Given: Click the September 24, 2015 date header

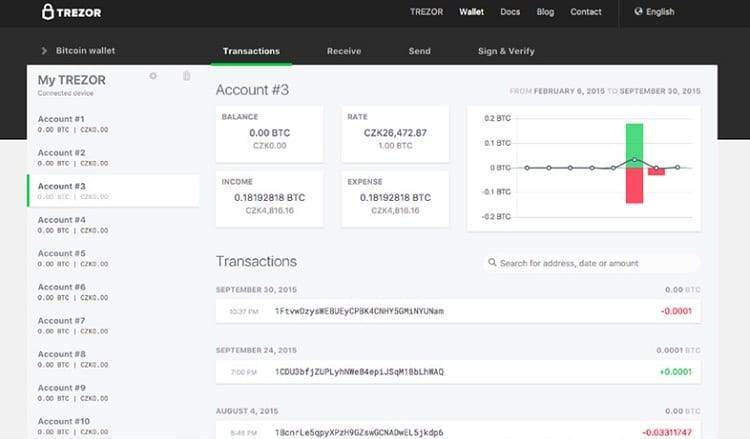Looking at the screenshot, I should pyautogui.click(x=256, y=351).
